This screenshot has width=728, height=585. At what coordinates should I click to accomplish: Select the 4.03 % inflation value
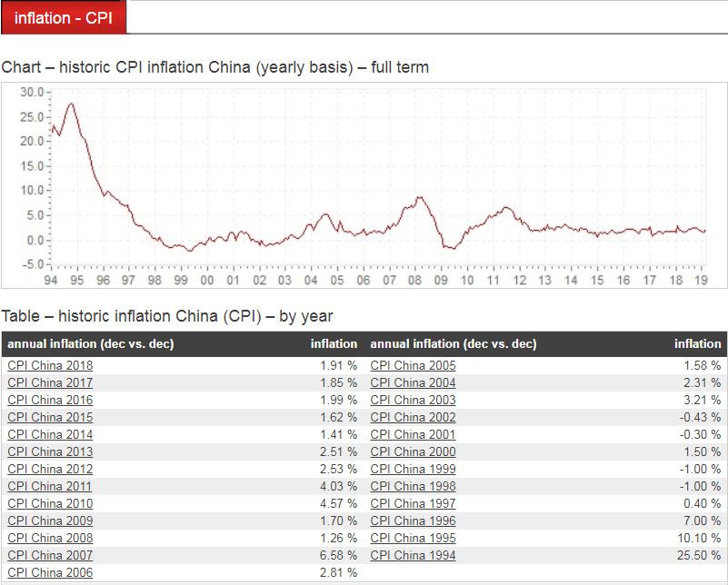point(338,486)
